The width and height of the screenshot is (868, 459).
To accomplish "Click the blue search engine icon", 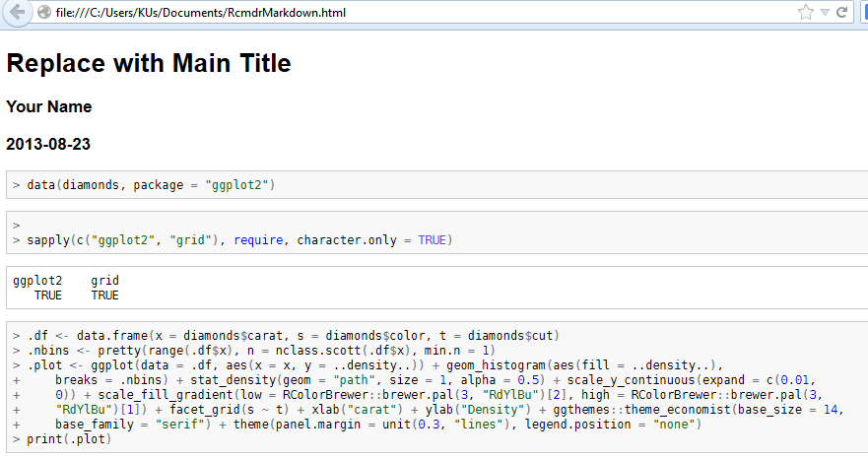I will [x=863, y=13].
